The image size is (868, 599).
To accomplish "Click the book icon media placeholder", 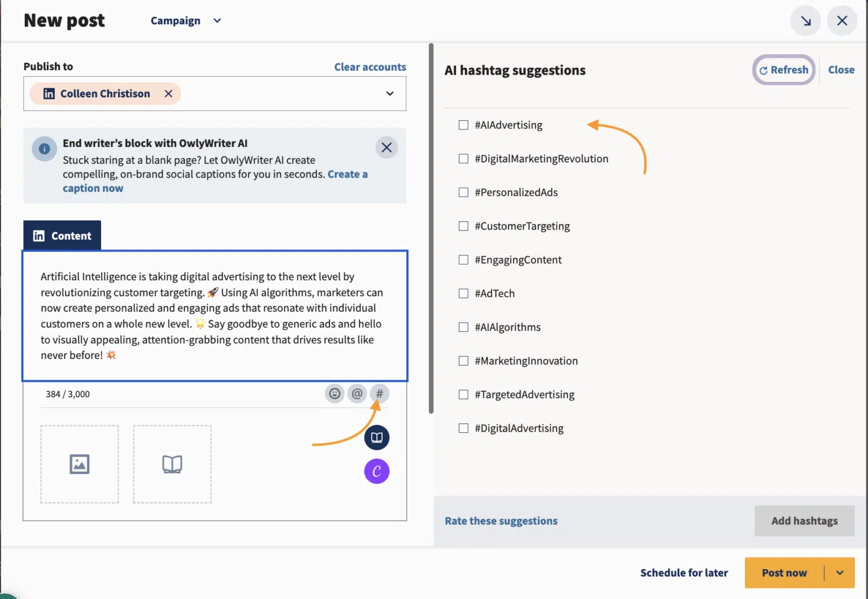I will (172, 464).
